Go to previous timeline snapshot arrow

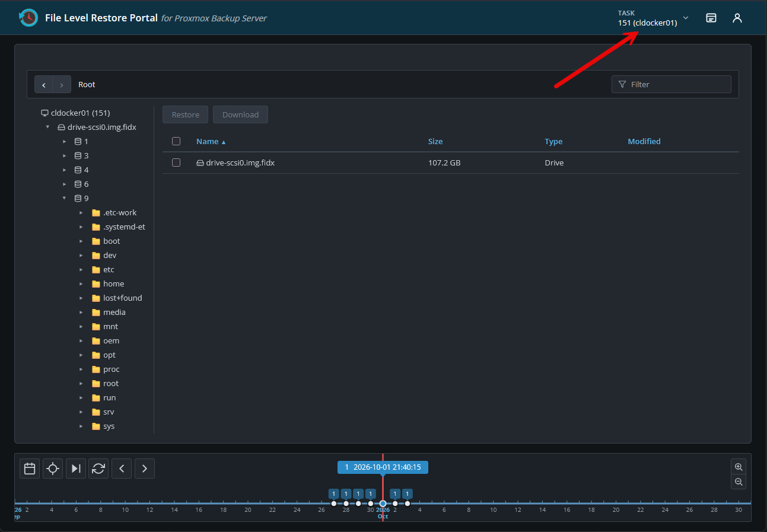click(122, 469)
